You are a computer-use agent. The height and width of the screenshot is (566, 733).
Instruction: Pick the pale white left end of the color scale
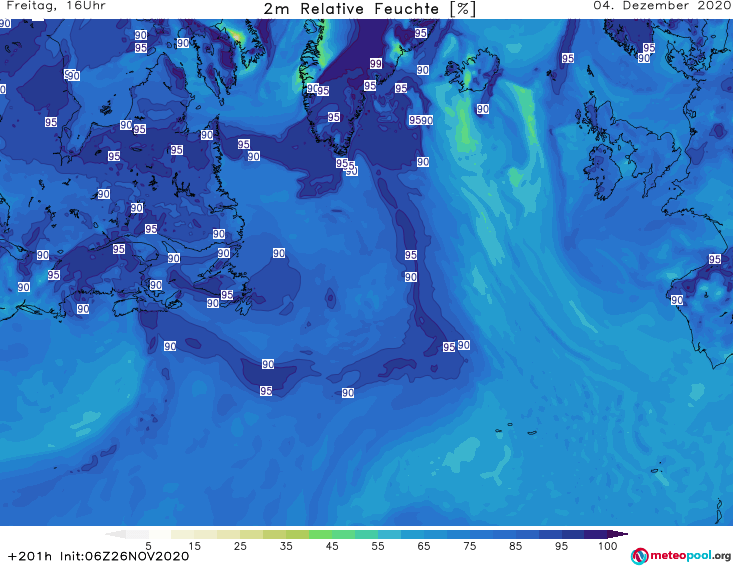(115, 534)
